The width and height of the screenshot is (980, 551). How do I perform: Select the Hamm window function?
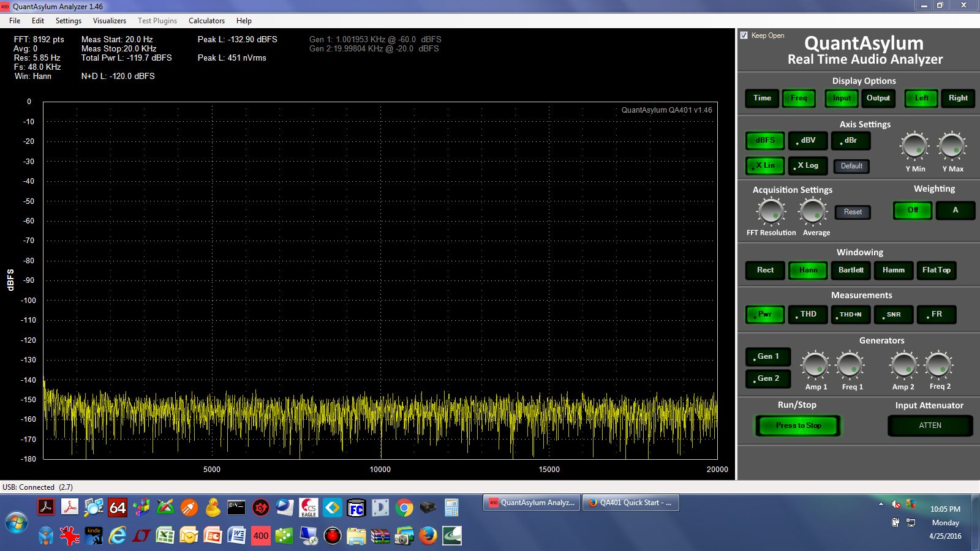[x=893, y=270]
